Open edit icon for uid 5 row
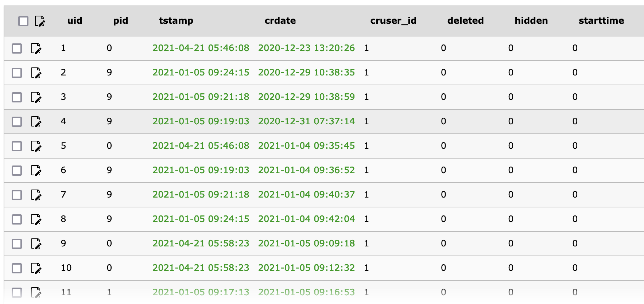This screenshot has width=644, height=304. pyautogui.click(x=36, y=146)
